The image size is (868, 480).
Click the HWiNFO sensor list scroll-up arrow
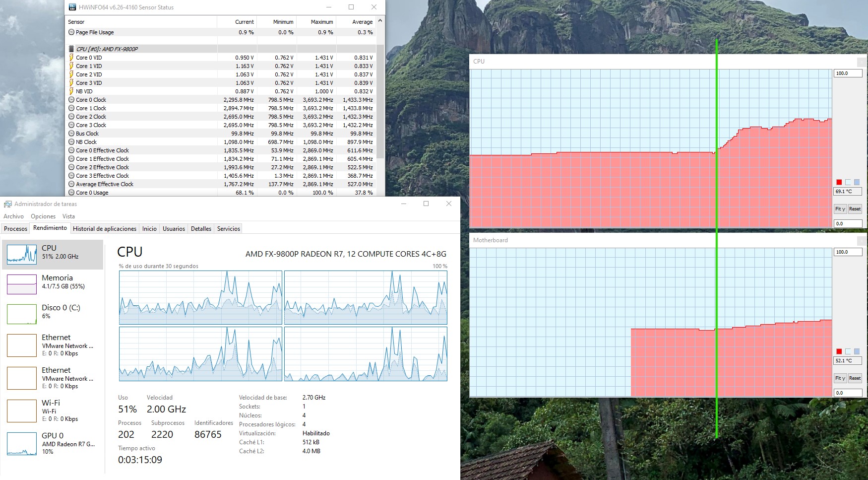pos(380,21)
